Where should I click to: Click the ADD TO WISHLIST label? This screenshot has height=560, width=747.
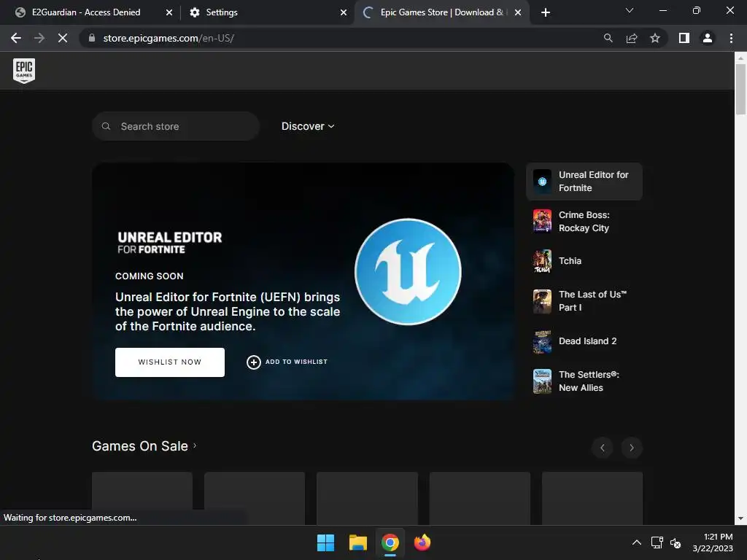(296, 362)
